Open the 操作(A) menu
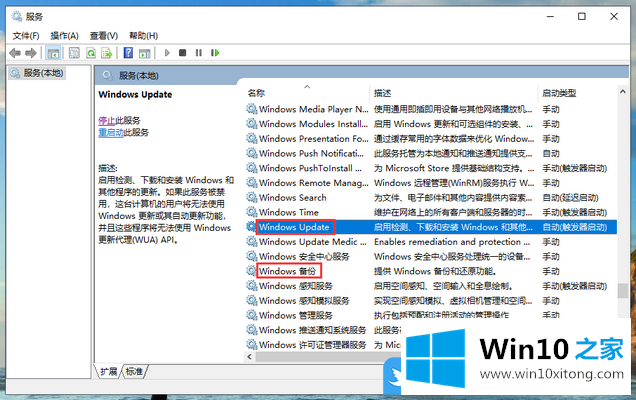The image size is (636, 400). pyautogui.click(x=64, y=36)
